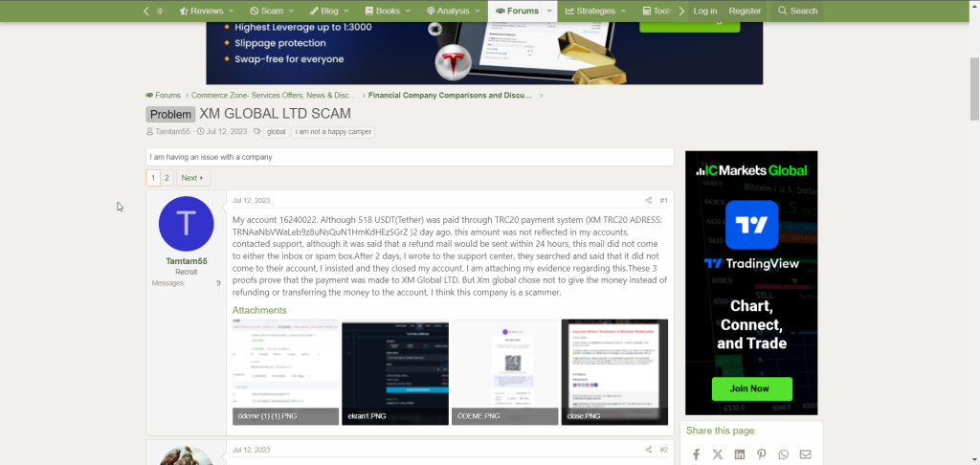Image resolution: width=980 pixels, height=465 pixels.
Task: Expand the Scam dropdown arrow
Action: 291,11
